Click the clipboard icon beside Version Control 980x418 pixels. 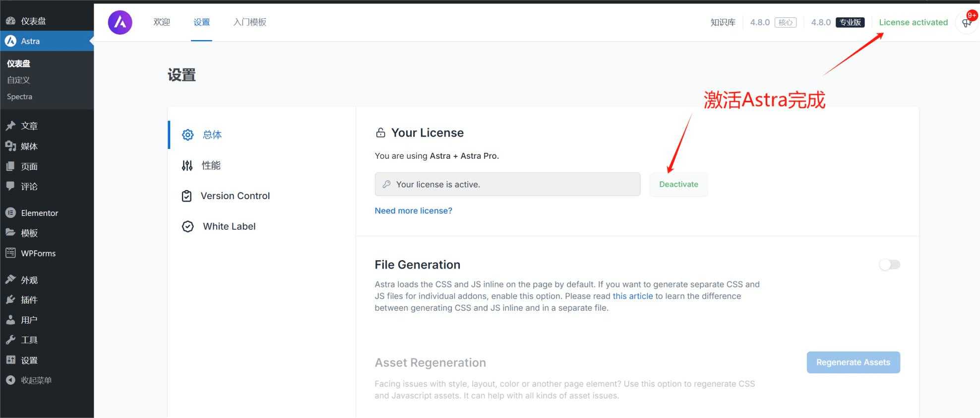pyautogui.click(x=186, y=196)
